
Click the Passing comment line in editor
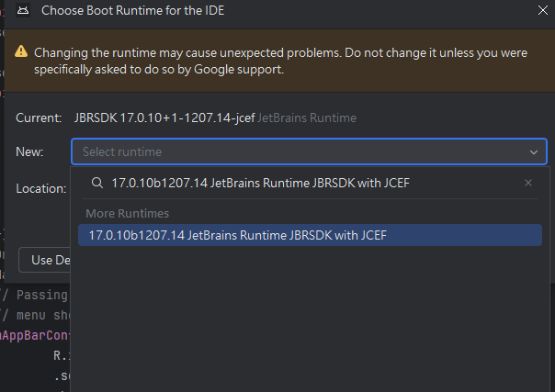[x=34, y=295]
